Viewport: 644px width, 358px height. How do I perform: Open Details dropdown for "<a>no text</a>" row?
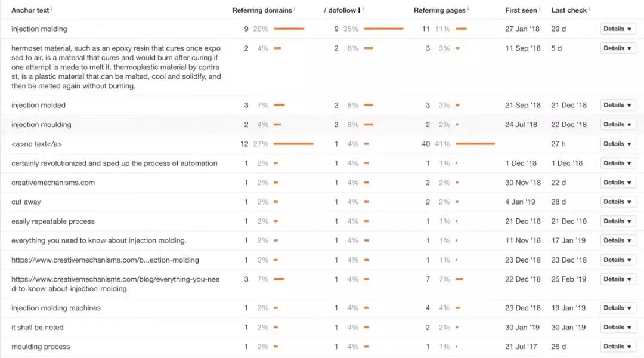618,144
